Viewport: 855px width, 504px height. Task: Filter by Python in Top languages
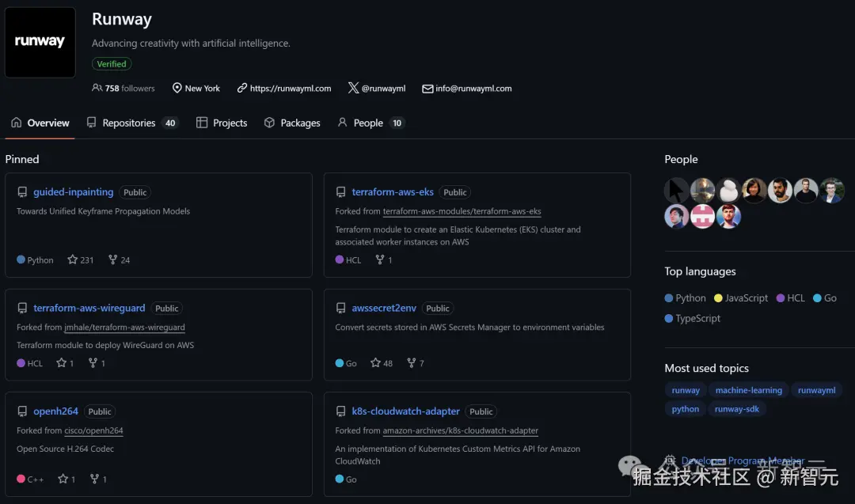685,298
